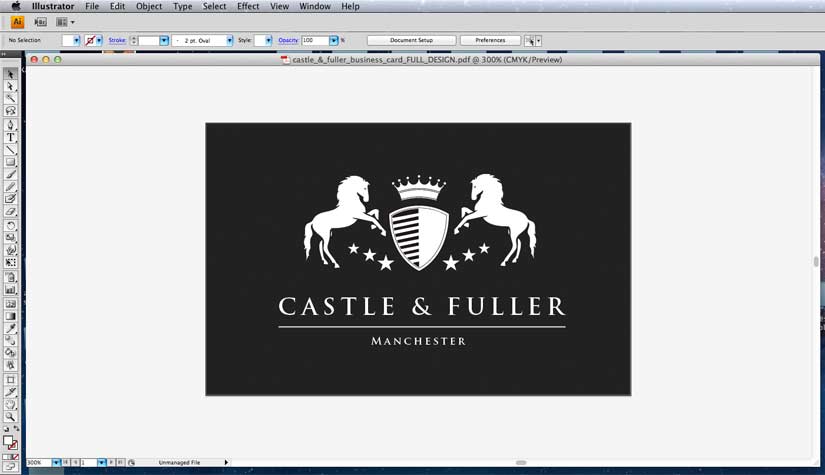Open the Apple menu
Screen dimensions: 825x475
(16, 6)
